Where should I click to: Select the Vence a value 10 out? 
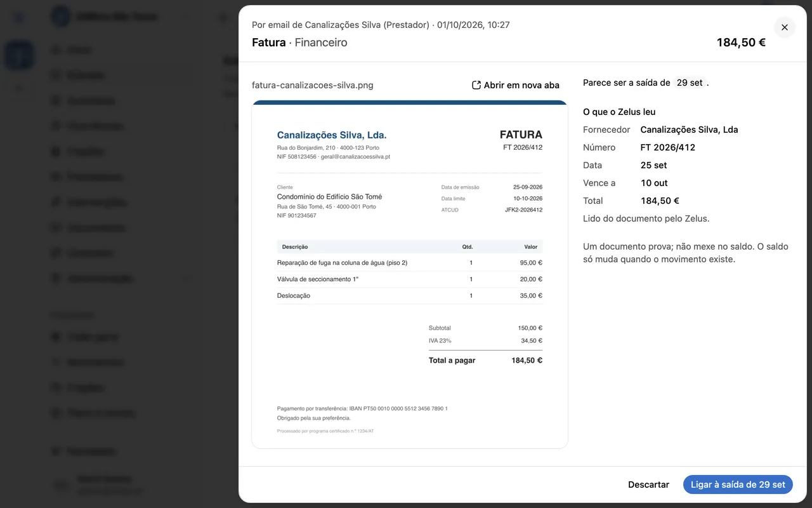click(x=654, y=183)
